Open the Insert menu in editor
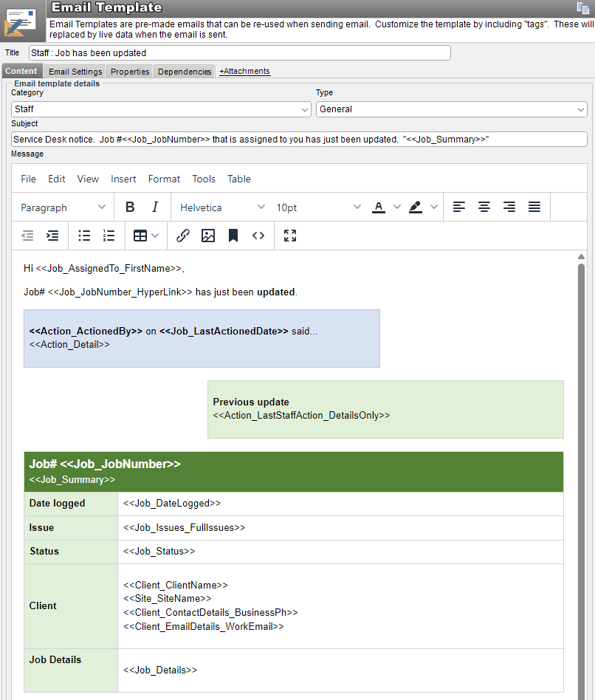 123,179
